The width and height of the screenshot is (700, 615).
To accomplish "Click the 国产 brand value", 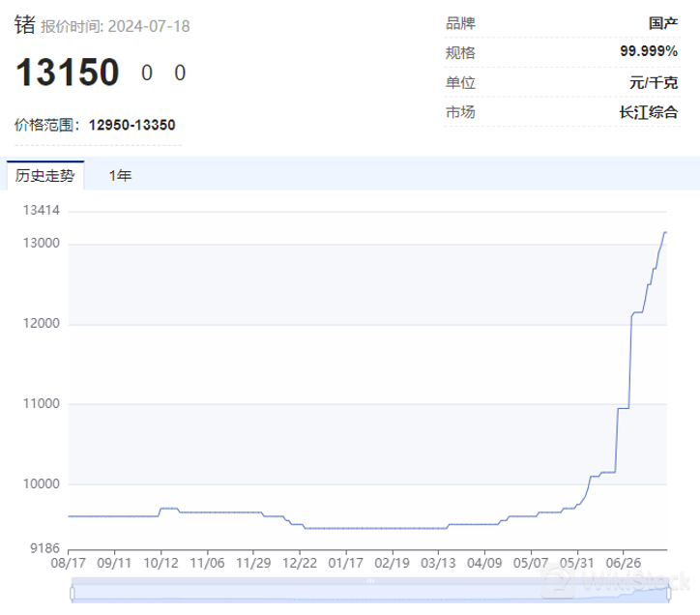I will click(662, 22).
